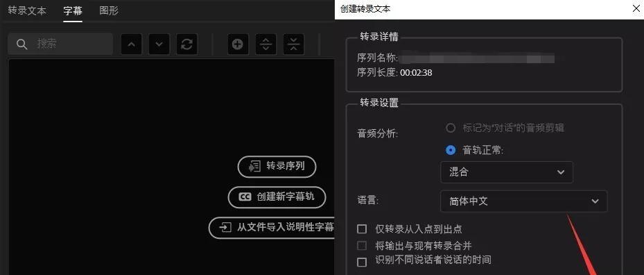The image size is (644, 275).
Task: Click the 语言 label
Action: click(367, 201)
